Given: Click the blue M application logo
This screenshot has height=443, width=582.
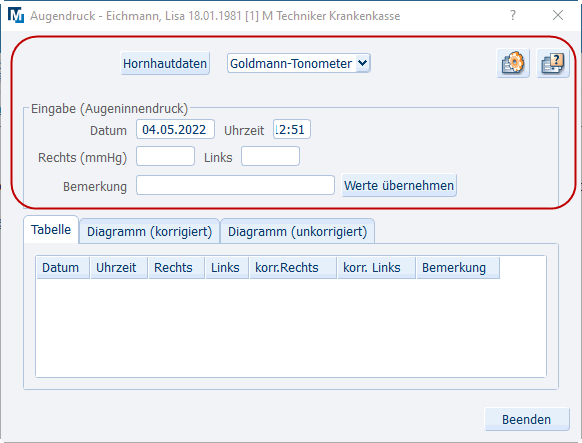Looking at the screenshot, I should [x=16, y=16].
